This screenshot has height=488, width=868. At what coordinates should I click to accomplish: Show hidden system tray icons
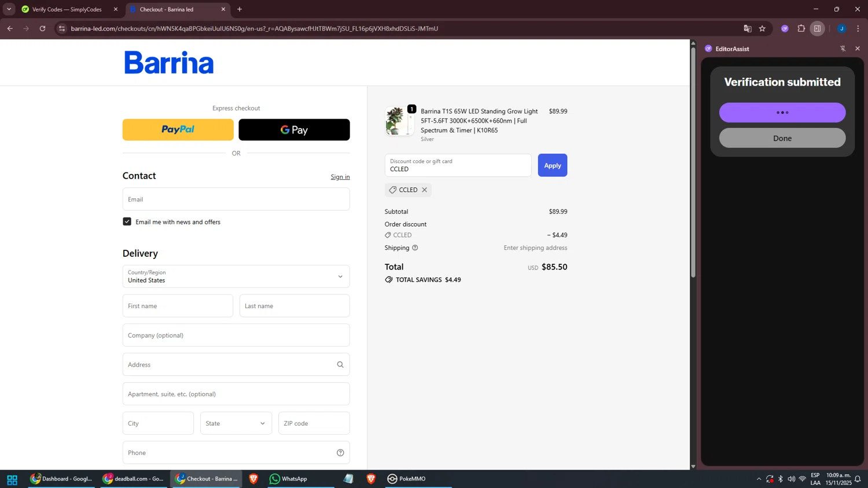[x=759, y=479]
